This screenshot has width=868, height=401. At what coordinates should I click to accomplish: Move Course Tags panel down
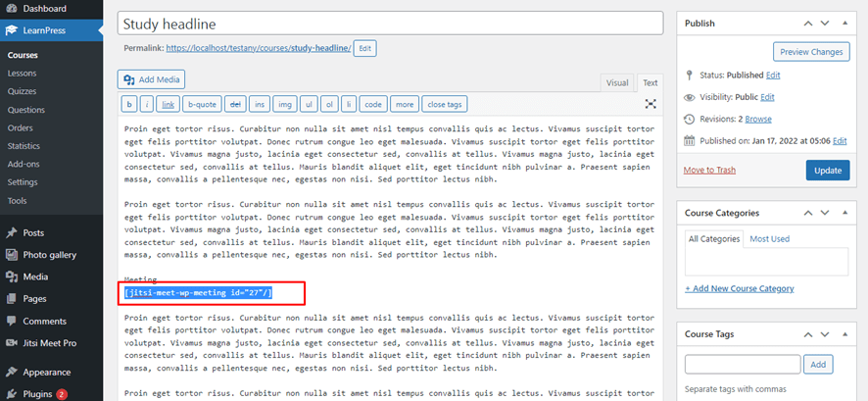point(825,334)
